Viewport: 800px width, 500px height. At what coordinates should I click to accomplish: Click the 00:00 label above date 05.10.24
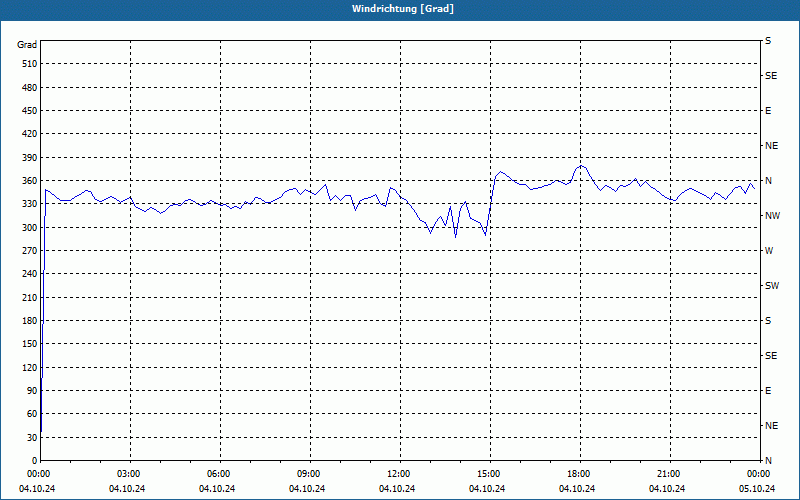[x=757, y=474]
